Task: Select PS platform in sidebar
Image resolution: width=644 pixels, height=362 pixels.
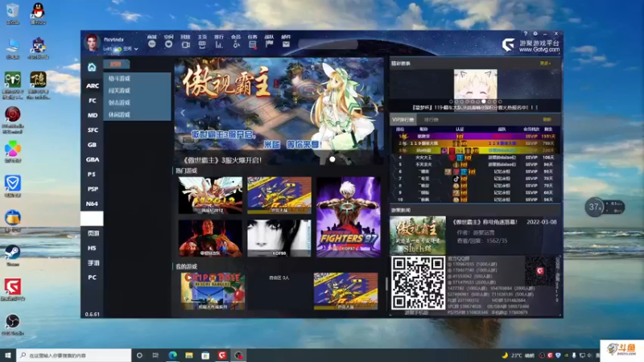Action: point(92,175)
